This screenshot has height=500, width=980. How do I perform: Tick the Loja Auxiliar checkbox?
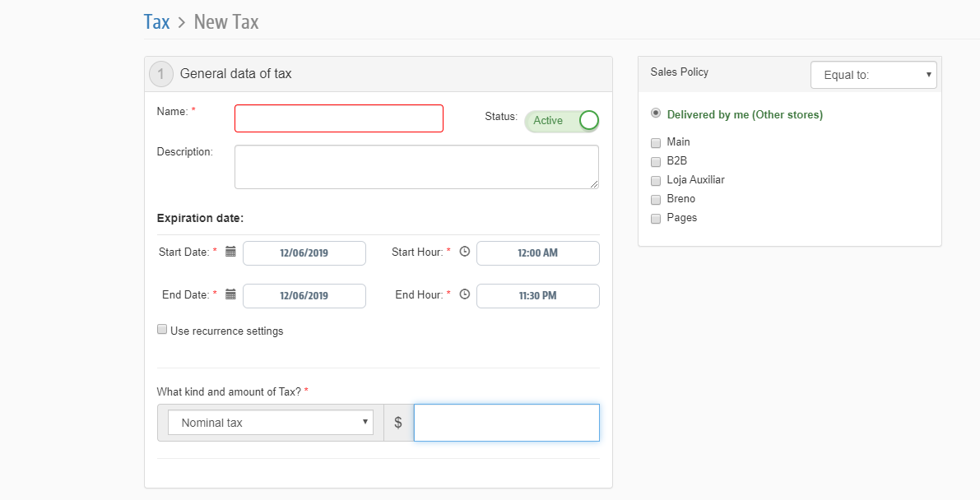(656, 180)
